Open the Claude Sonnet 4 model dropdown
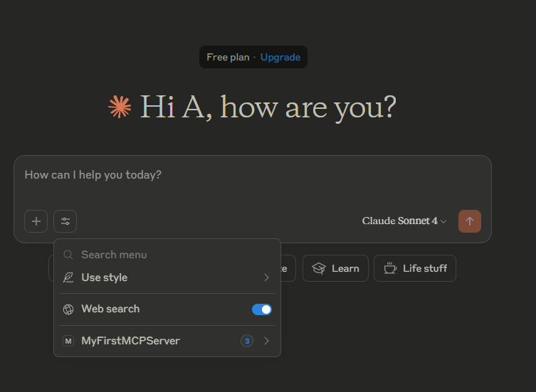 coord(404,221)
